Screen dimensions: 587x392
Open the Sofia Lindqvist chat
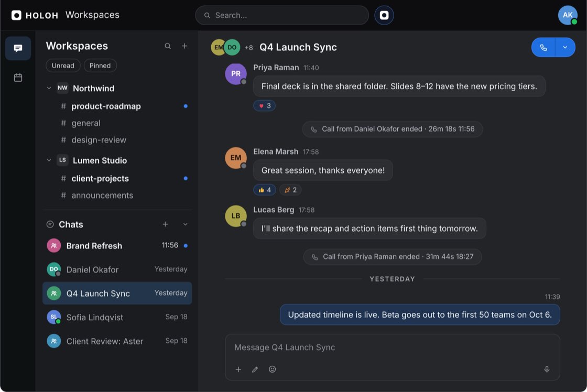[x=117, y=317]
